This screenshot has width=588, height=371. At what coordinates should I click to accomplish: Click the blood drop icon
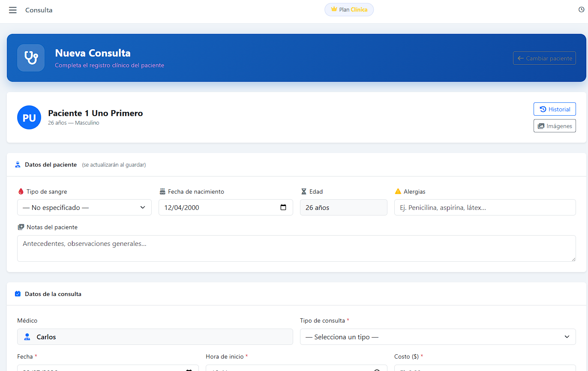(20, 191)
